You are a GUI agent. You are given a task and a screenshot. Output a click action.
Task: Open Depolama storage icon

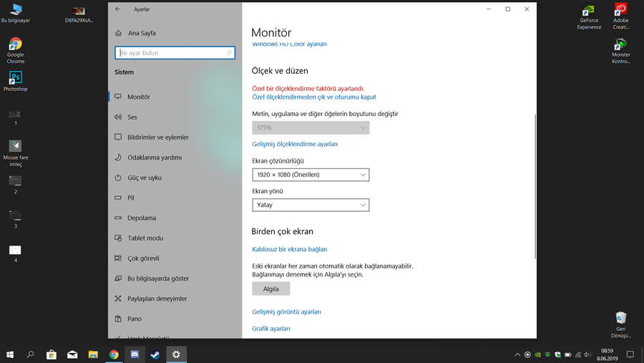[118, 218]
